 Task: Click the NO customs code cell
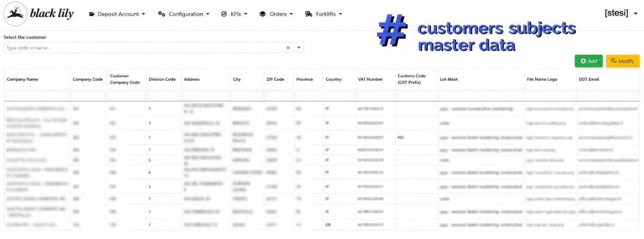(416, 137)
